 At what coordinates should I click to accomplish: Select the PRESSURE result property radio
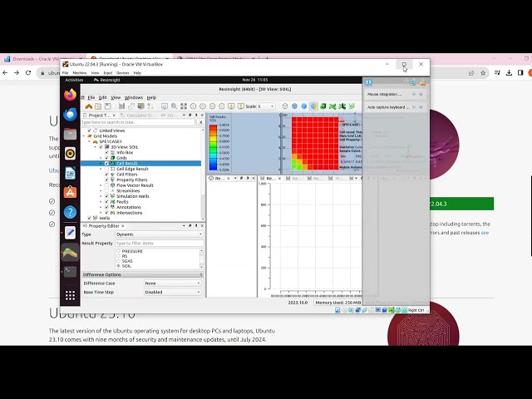click(118, 251)
